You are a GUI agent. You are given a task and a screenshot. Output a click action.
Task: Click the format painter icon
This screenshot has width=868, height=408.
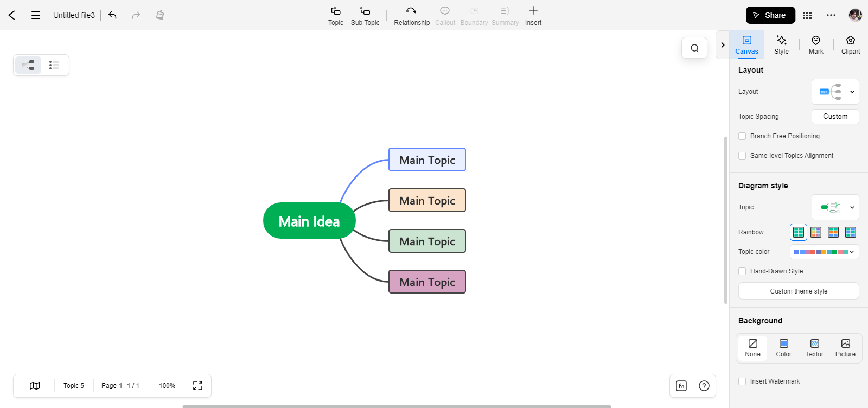[x=160, y=15]
